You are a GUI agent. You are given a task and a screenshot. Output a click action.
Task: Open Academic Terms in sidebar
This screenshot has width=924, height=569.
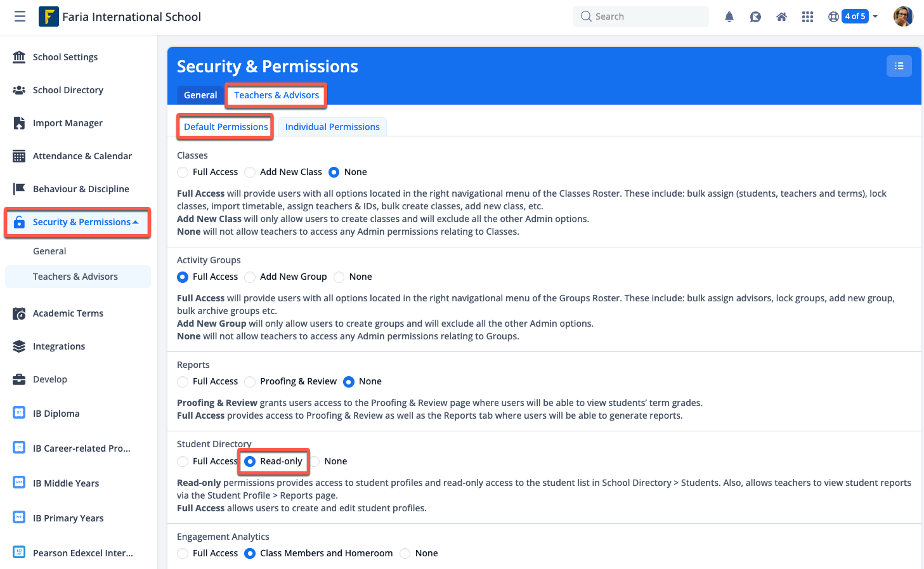coord(68,313)
